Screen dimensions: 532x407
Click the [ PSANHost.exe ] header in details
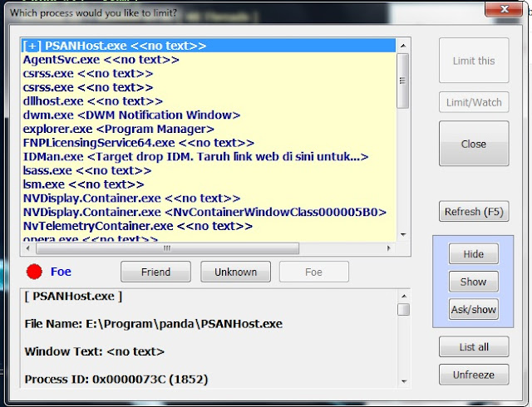[73, 296]
